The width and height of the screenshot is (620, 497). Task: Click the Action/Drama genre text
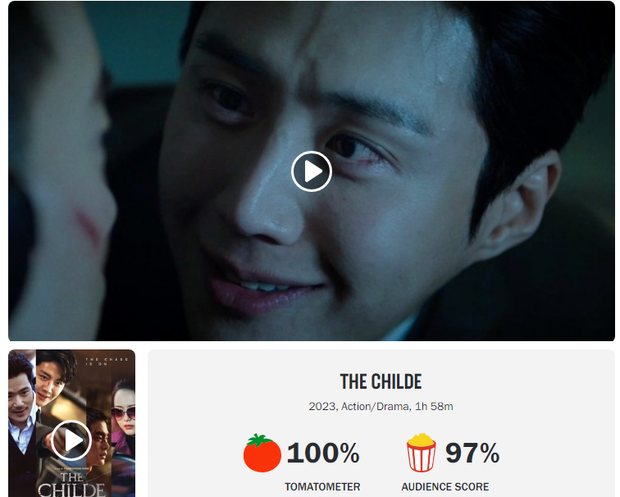[375, 406]
